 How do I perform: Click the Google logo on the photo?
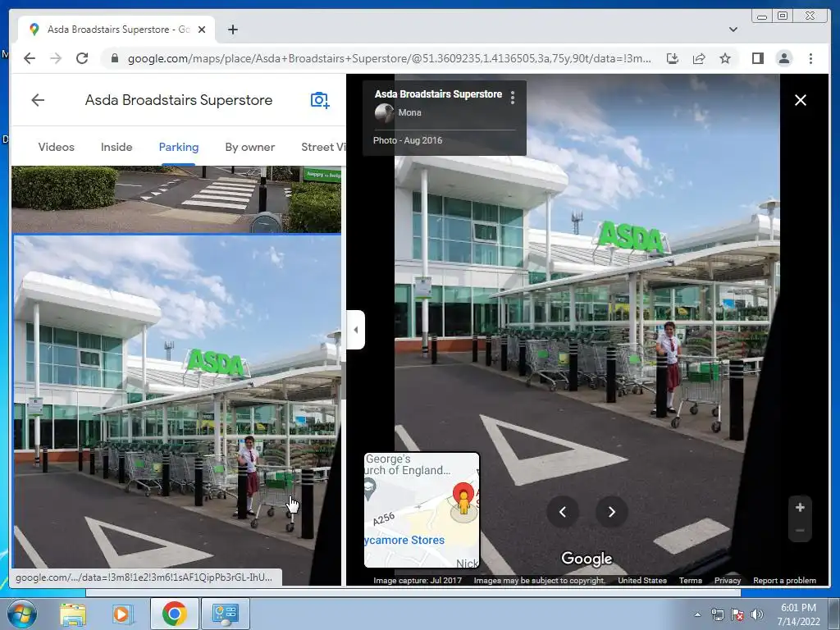pos(587,559)
